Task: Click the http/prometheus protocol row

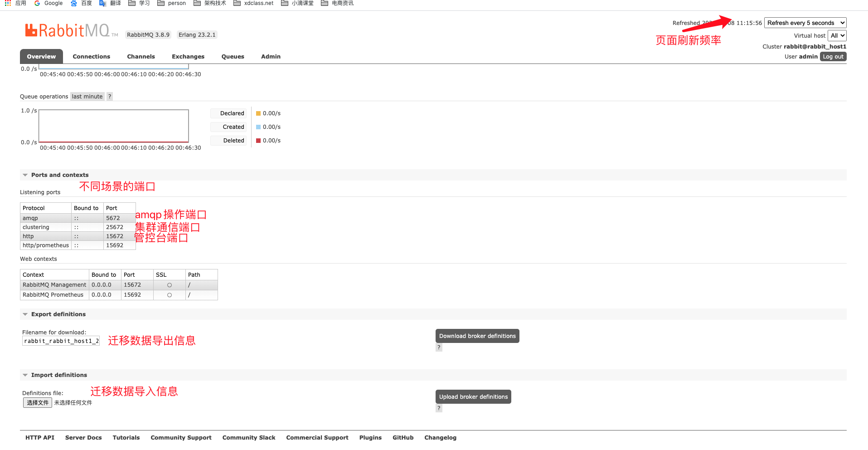Action: (x=78, y=245)
